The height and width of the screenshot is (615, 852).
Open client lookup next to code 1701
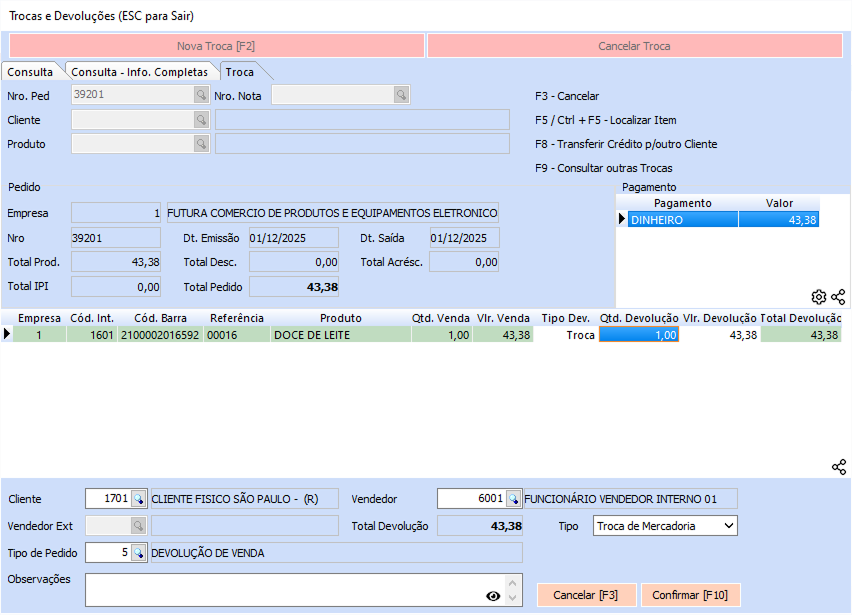139,498
